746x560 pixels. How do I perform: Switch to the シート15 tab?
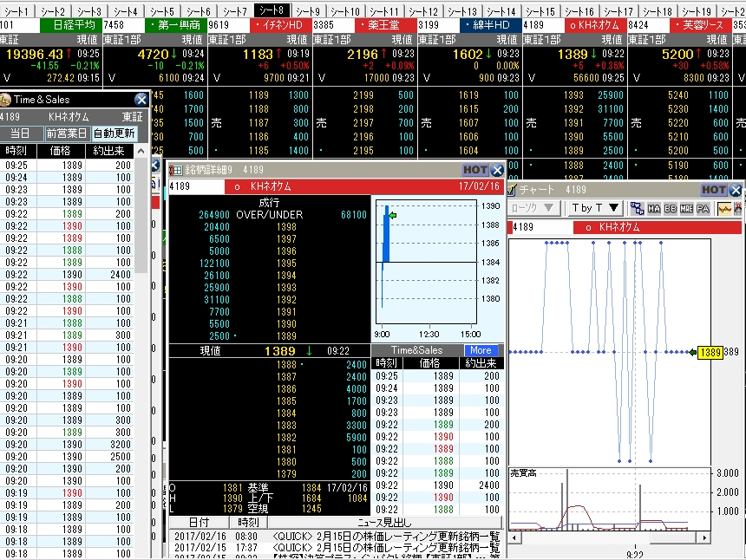click(x=540, y=10)
